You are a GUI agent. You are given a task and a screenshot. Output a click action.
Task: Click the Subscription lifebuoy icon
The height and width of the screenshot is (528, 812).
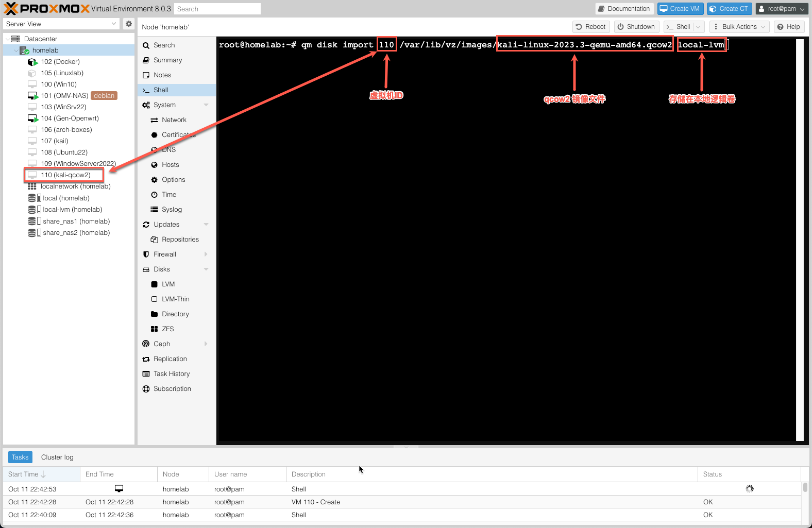(x=146, y=389)
